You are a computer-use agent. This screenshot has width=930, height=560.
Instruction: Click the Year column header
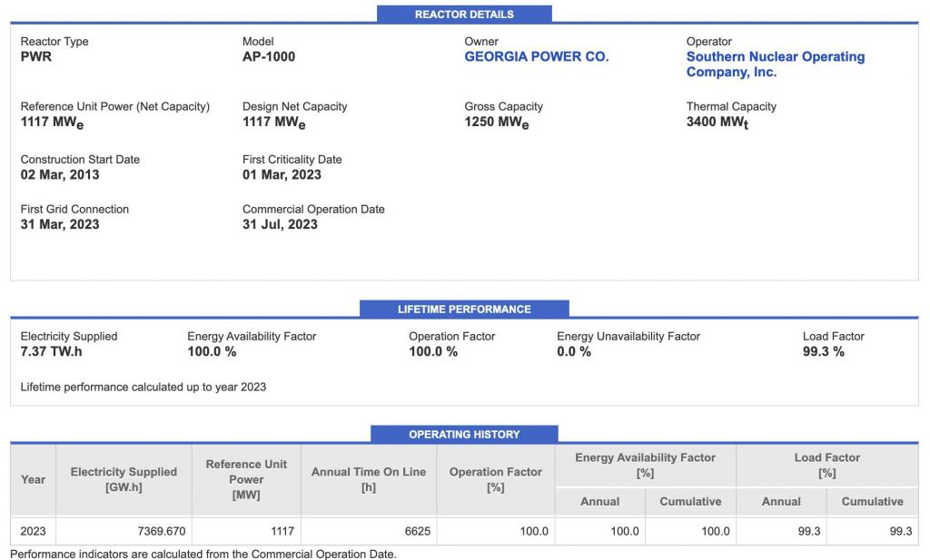[34, 479]
